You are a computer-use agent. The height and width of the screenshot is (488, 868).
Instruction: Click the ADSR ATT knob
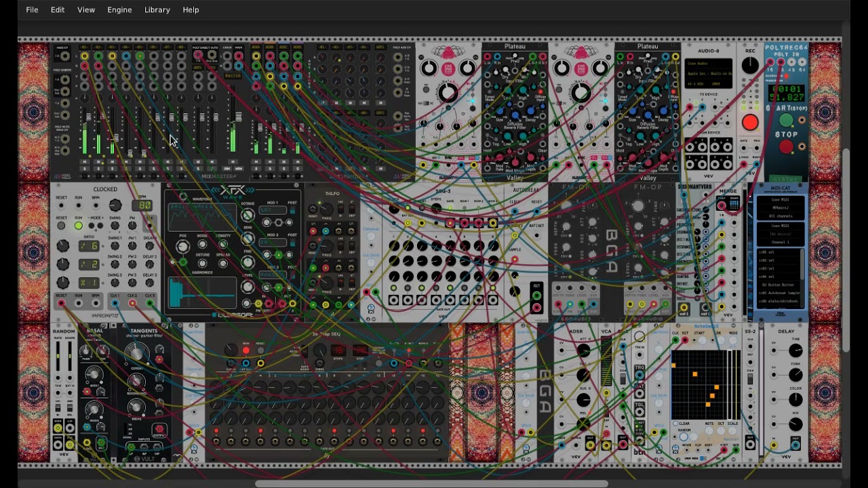tap(583, 350)
